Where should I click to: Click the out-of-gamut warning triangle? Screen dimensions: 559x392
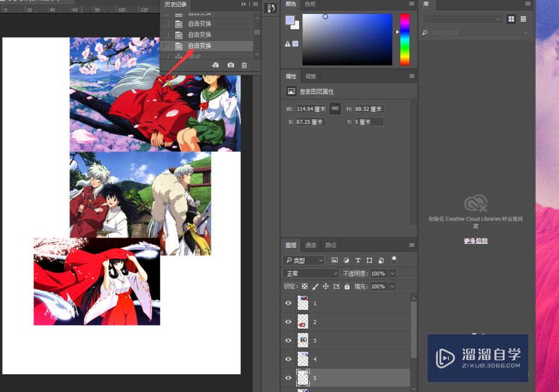pos(288,44)
